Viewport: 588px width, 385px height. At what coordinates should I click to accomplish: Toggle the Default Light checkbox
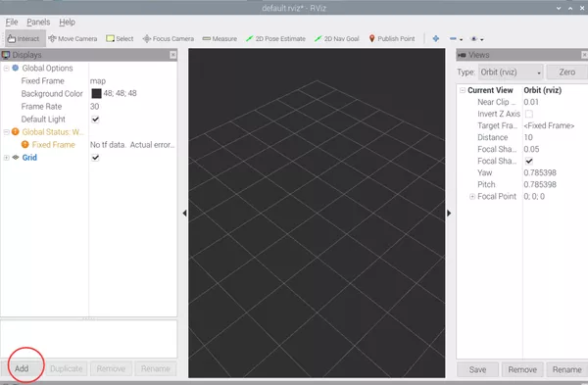(x=96, y=120)
